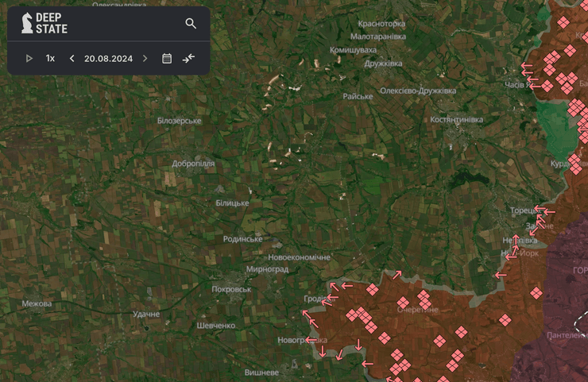The height and width of the screenshot is (382, 588).
Task: Click the topmost diamond marker in top-right corner
Action: [563, 22]
